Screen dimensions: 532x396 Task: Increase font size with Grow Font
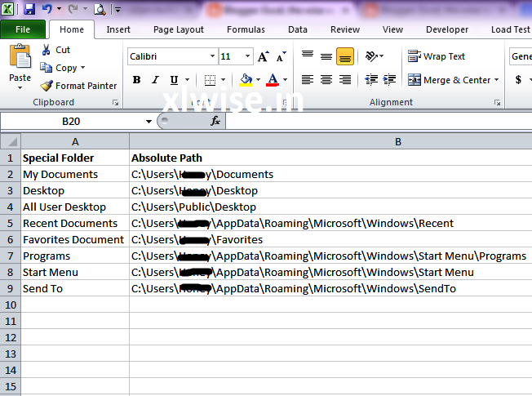[x=264, y=56]
